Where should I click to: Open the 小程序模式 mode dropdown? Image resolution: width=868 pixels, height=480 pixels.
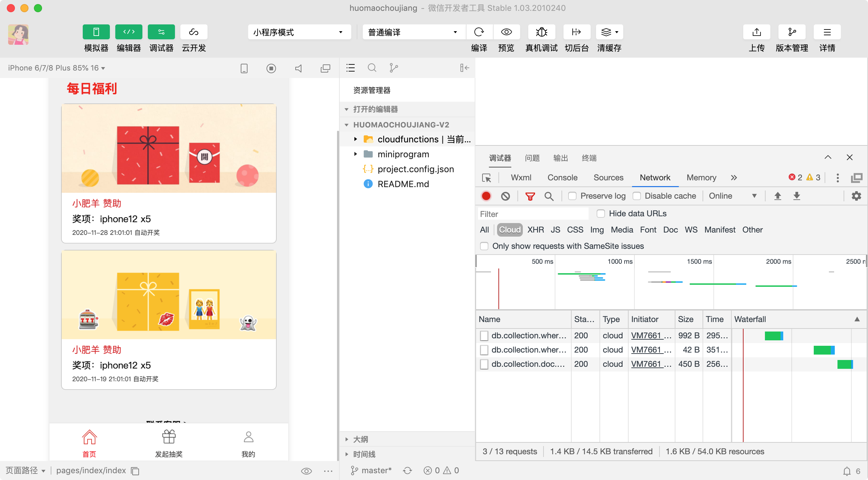(299, 32)
